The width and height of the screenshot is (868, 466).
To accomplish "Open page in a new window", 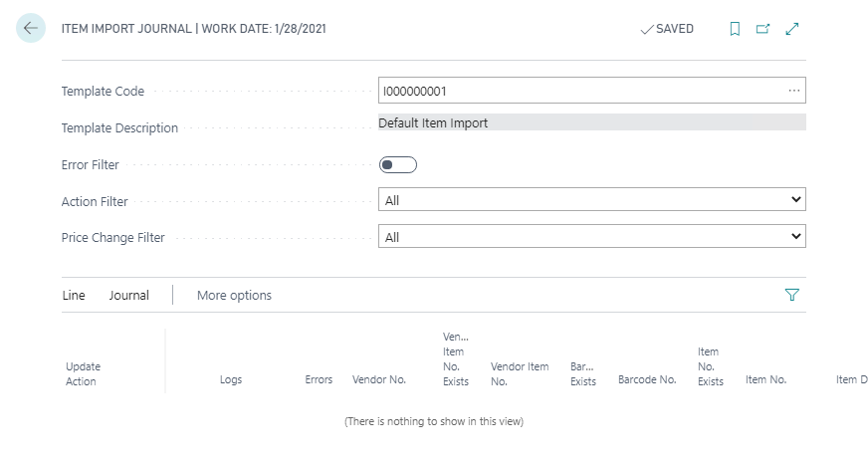I will tap(763, 29).
